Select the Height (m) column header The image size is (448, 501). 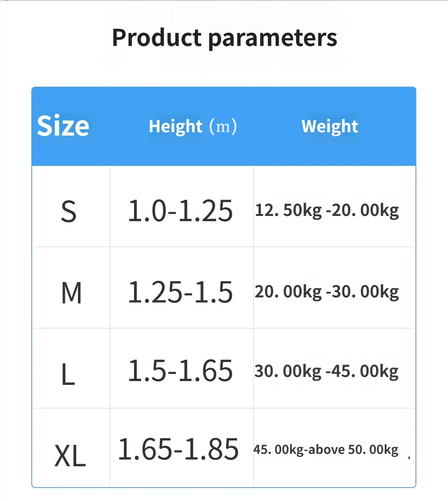(x=193, y=127)
